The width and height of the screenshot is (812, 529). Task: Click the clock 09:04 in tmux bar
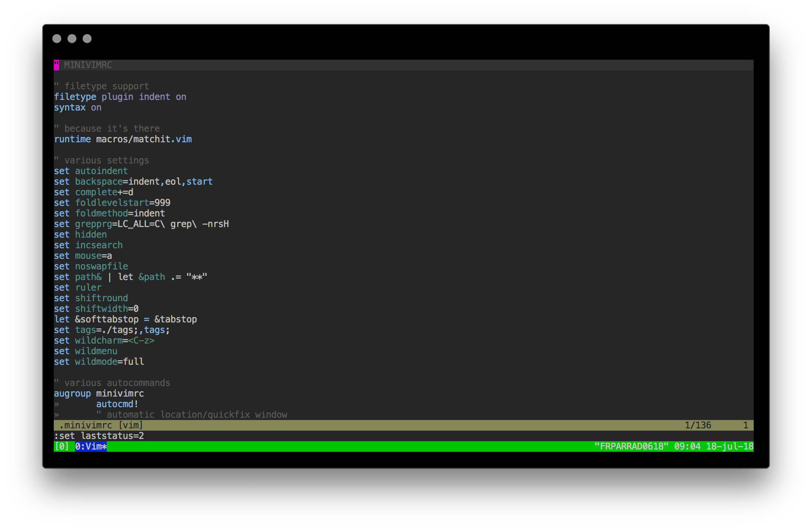[x=687, y=447]
